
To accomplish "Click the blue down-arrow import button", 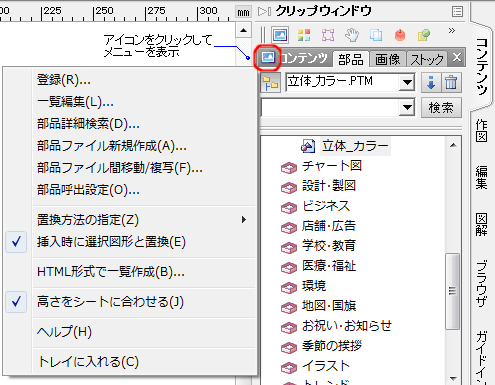I will (x=431, y=82).
